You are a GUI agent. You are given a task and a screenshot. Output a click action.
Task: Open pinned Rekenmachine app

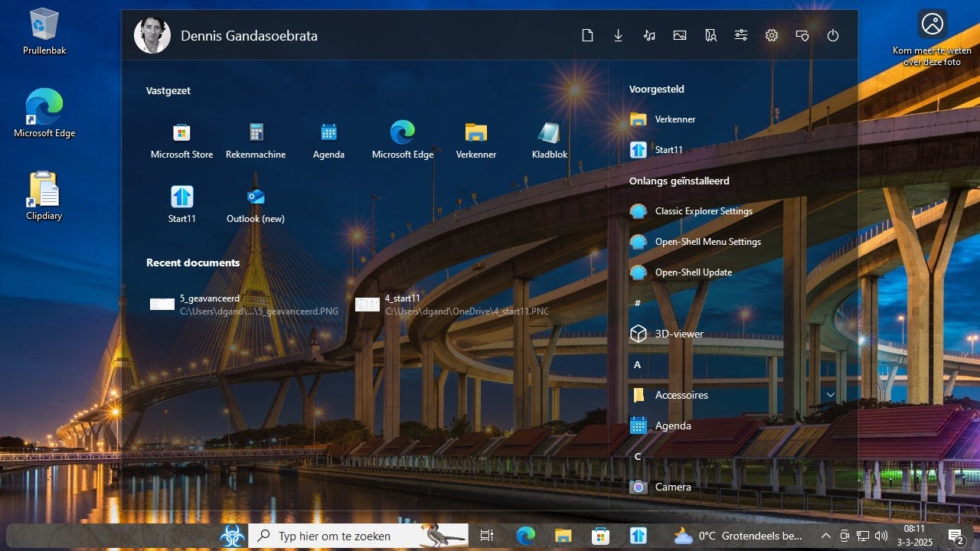(256, 140)
